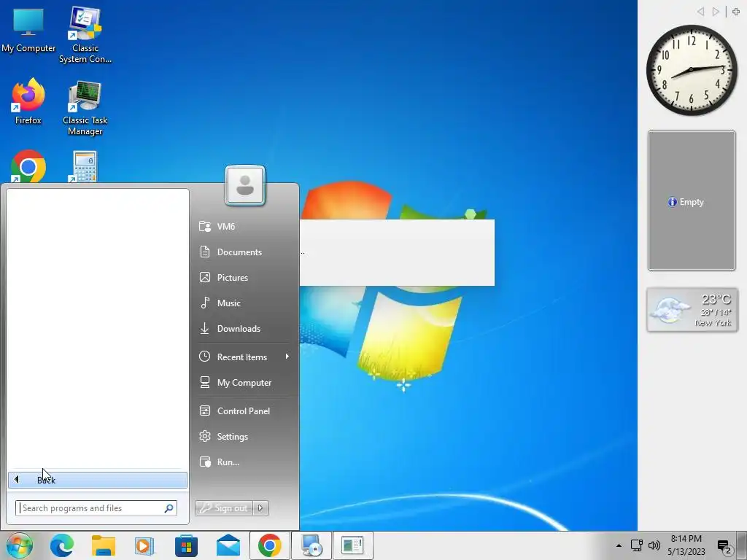Click the Sign out button
747x560 pixels.
click(x=224, y=508)
